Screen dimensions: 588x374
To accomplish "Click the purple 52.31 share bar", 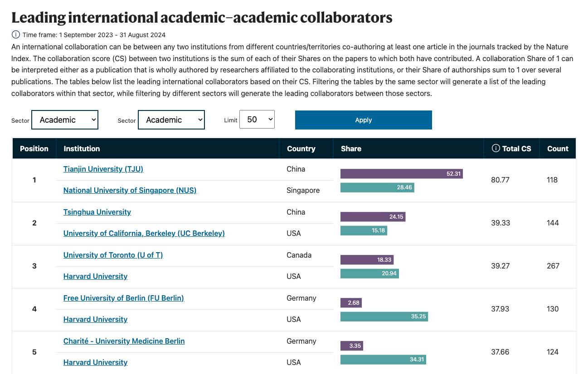I will pos(401,174).
